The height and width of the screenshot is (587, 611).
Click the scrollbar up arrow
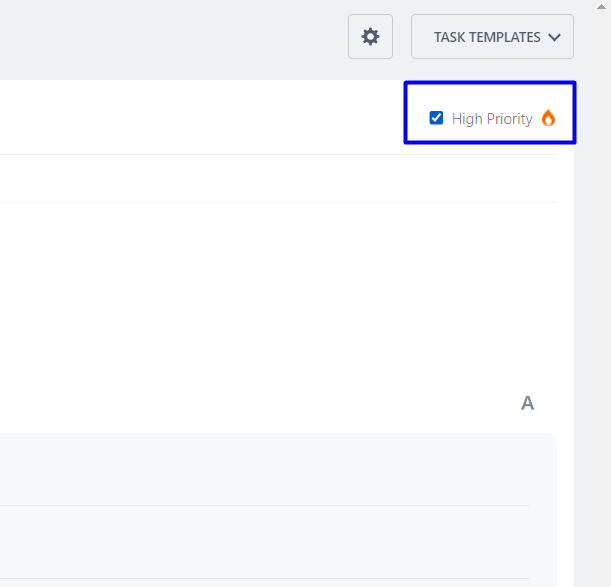pos(602,7)
